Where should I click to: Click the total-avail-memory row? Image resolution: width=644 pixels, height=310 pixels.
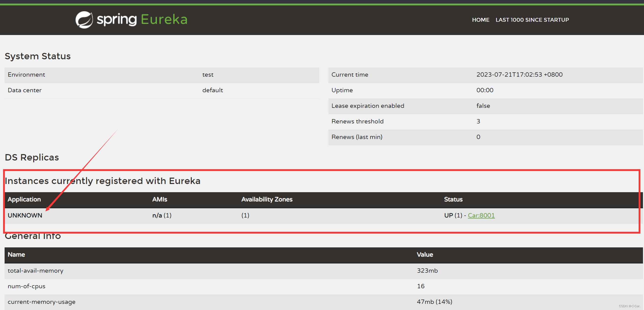(35, 271)
